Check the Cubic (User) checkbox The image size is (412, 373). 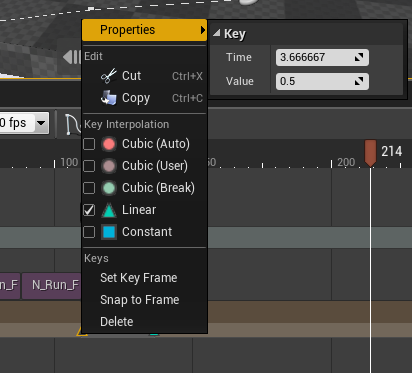tap(89, 166)
